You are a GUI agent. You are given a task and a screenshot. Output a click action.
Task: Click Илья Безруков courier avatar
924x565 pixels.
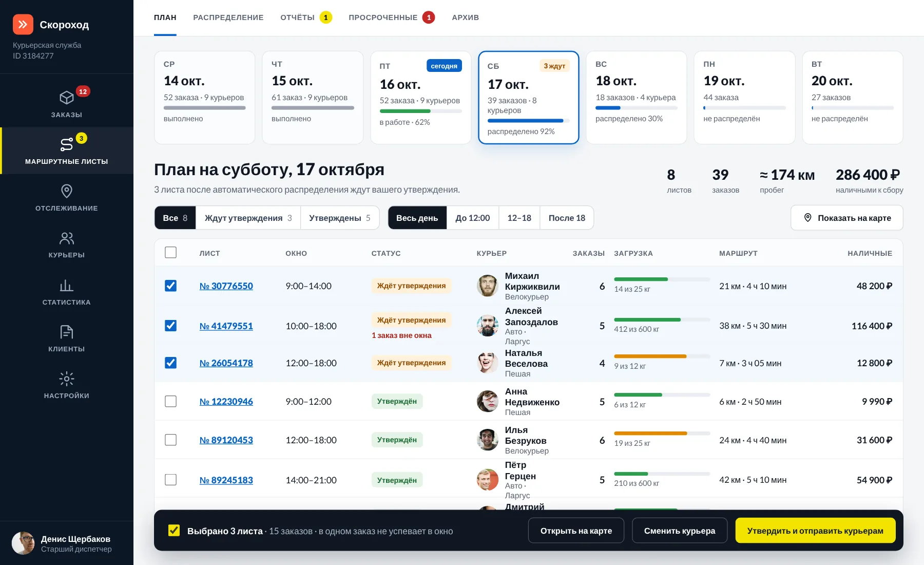[488, 440]
